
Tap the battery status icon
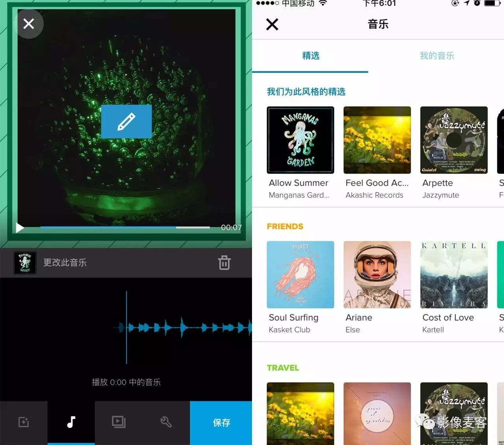click(x=492, y=3)
